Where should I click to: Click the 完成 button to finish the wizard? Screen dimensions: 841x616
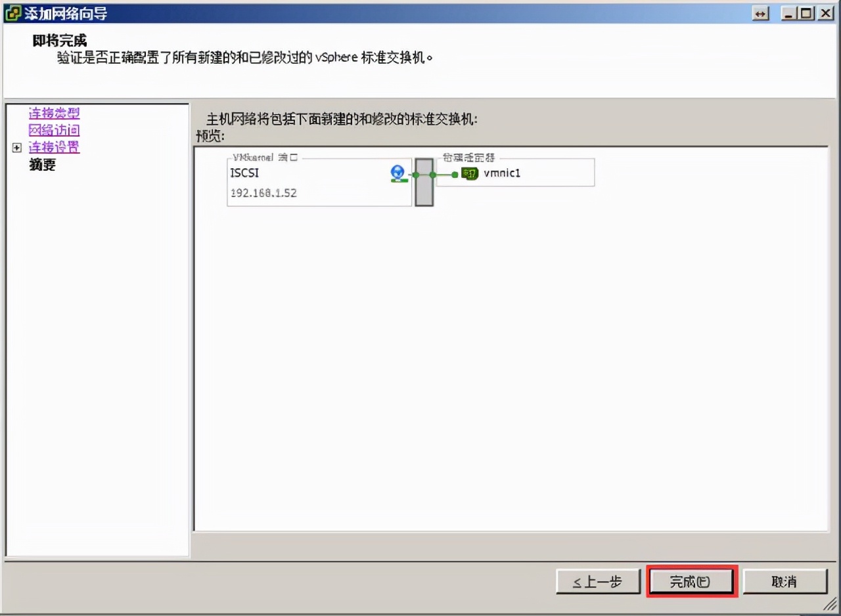tap(691, 581)
